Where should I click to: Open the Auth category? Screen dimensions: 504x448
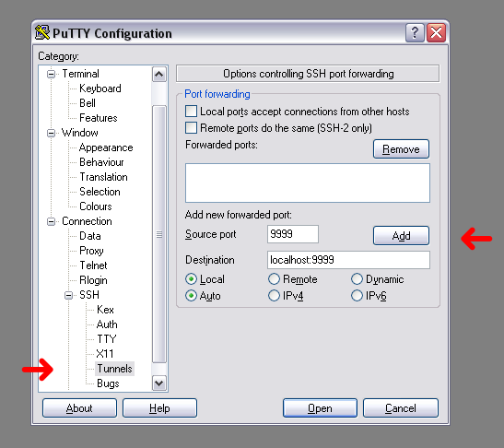point(107,324)
